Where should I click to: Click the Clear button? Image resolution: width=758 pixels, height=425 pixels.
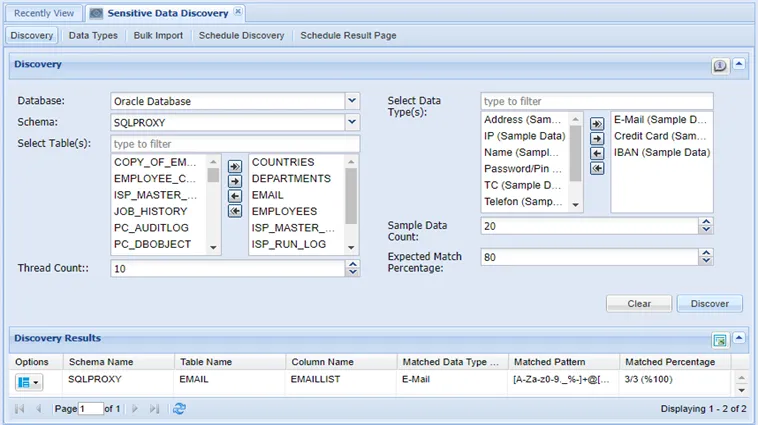(639, 304)
